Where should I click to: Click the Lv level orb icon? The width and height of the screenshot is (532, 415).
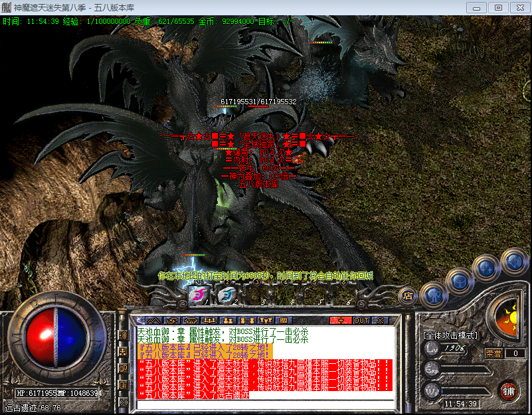(432, 349)
